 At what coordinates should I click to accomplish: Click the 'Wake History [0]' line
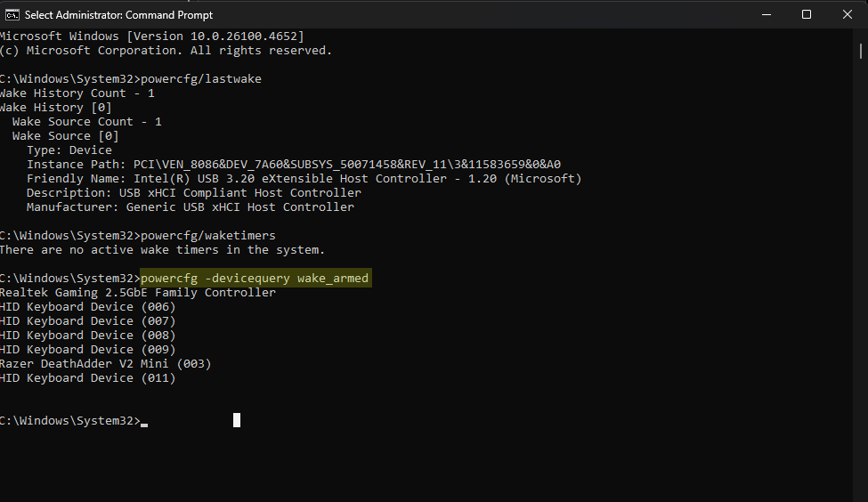coord(55,108)
